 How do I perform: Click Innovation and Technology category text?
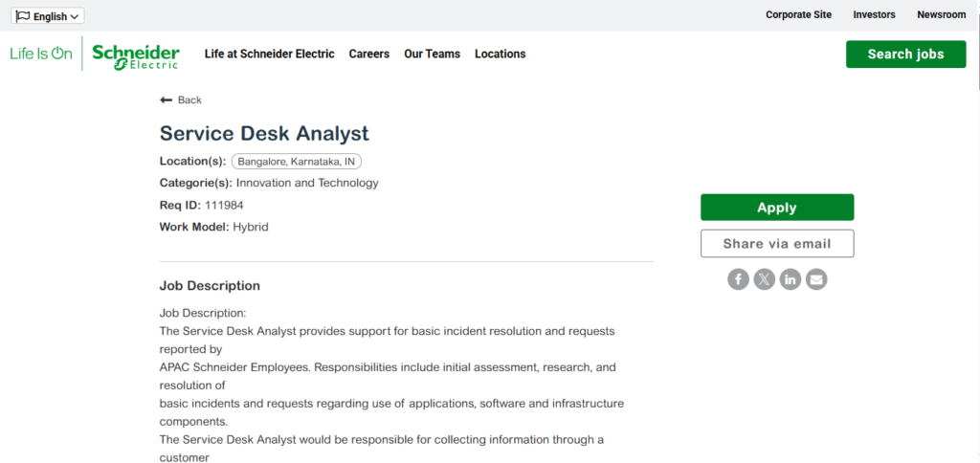point(307,183)
